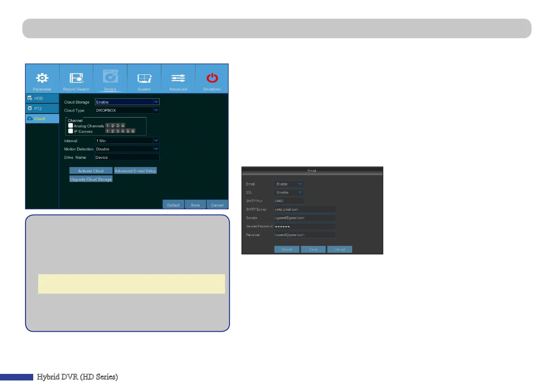Expand the Cloud Type DROPBOX dropdown

156,110
